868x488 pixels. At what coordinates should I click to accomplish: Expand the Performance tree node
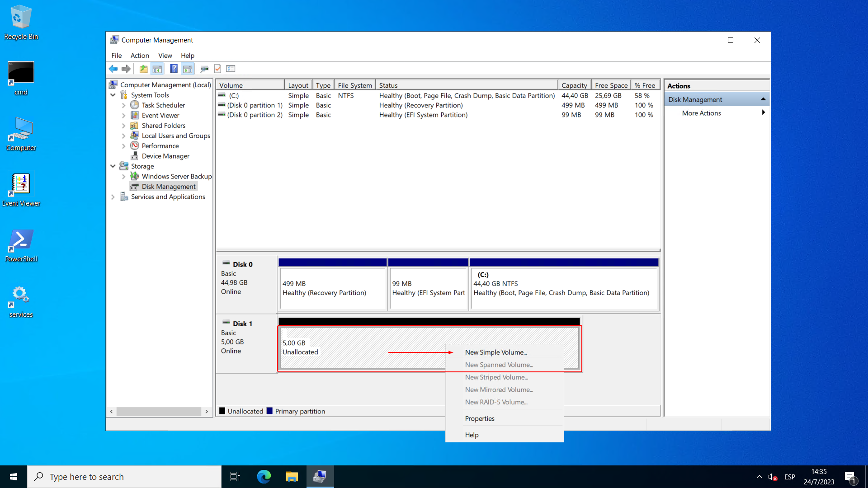point(123,146)
